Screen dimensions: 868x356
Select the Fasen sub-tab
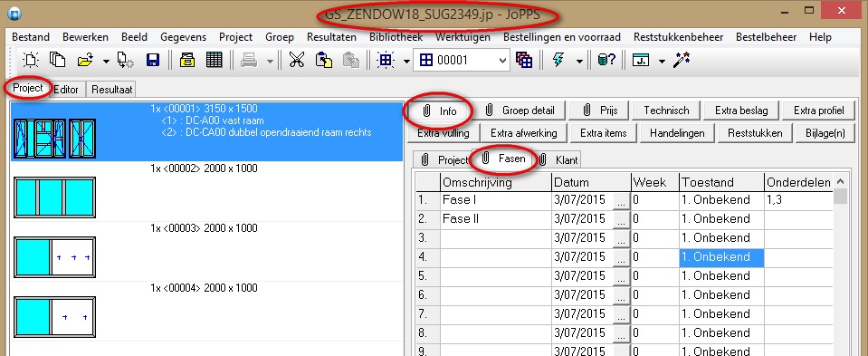click(504, 159)
